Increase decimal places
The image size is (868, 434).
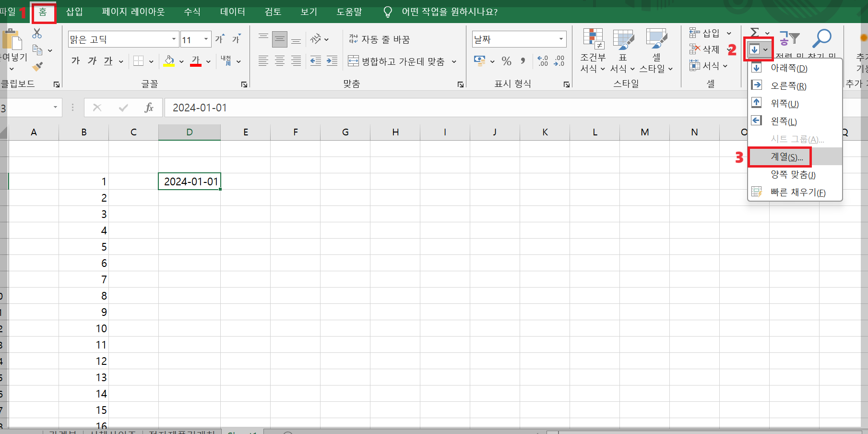543,61
